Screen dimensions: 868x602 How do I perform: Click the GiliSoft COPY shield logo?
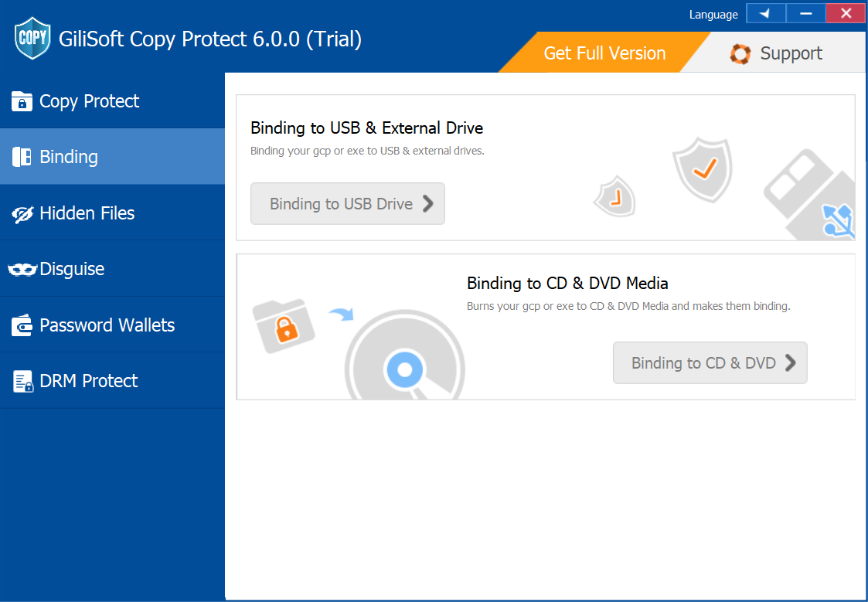[x=32, y=38]
